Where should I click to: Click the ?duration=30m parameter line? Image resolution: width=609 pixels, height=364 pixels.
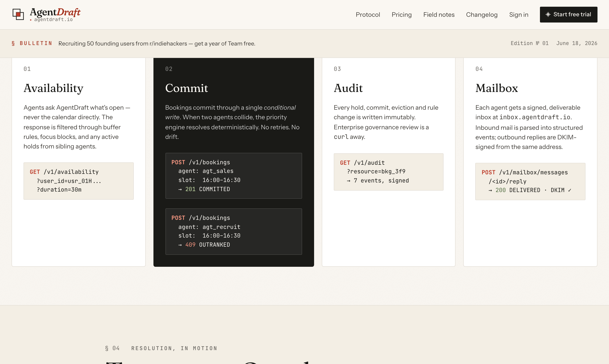59,190
